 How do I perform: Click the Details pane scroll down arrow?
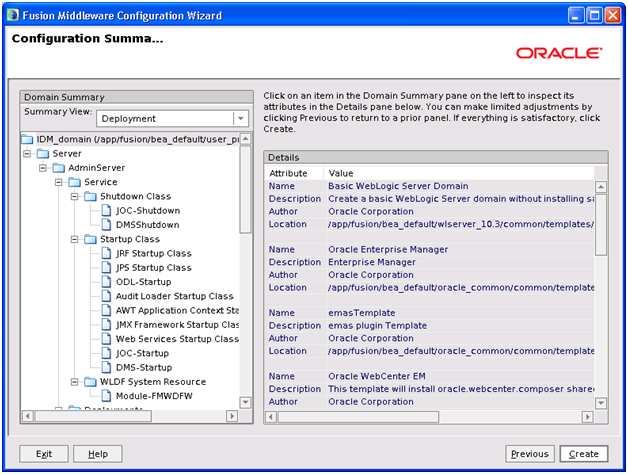point(601,403)
